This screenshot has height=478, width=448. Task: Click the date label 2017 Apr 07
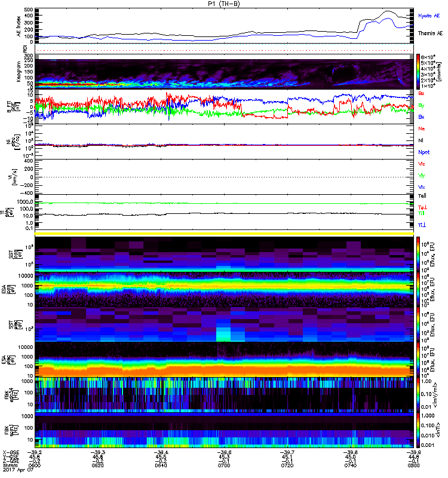tap(18, 470)
